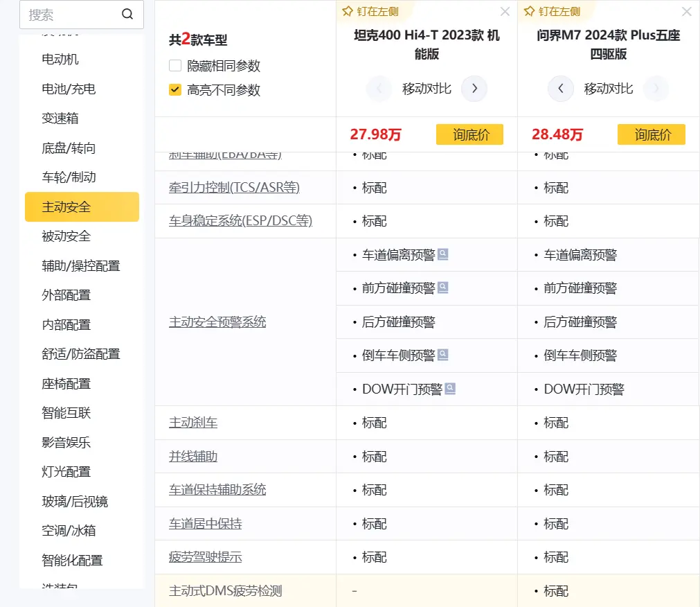Go to 舒适/防盗配置 section
The image size is (700, 607).
click(x=81, y=354)
